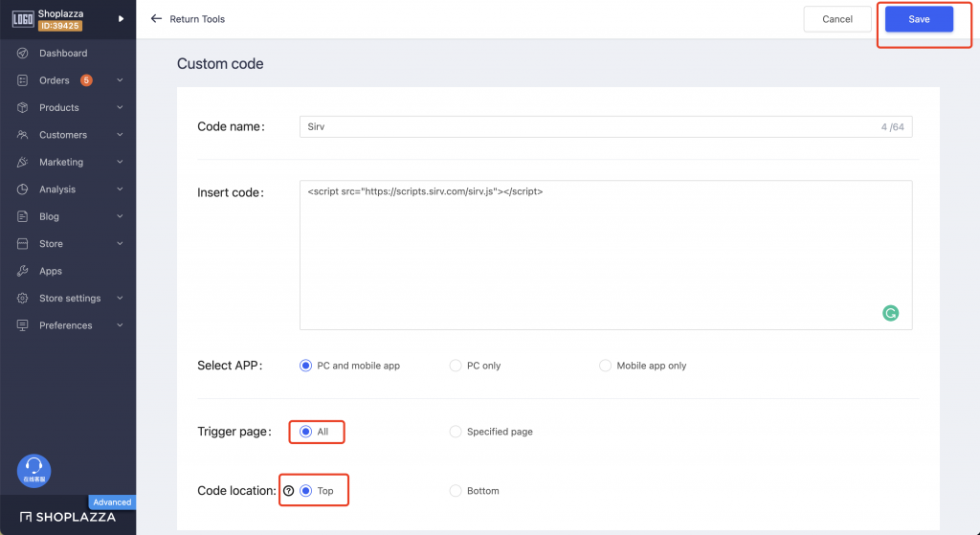This screenshot has width=980, height=535.
Task: Open the Customers menu item
Action: (63, 135)
